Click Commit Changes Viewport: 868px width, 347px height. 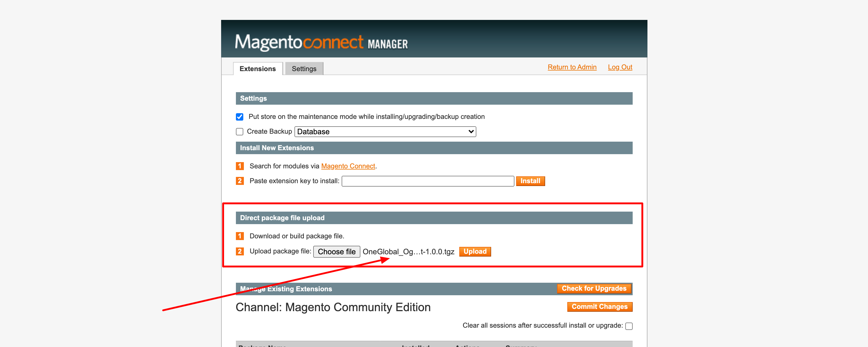[x=599, y=307]
